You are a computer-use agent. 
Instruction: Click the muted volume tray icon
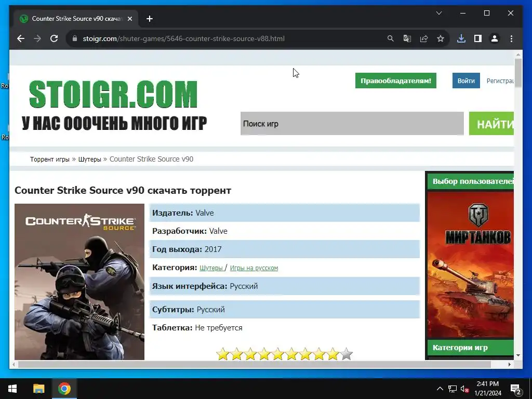pyautogui.click(x=464, y=389)
